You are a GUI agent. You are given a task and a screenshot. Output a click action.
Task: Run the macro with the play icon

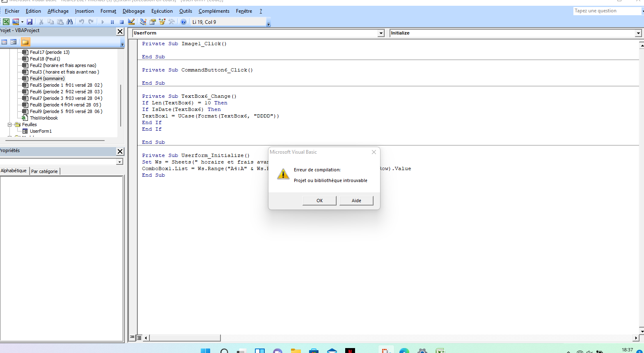click(x=103, y=22)
